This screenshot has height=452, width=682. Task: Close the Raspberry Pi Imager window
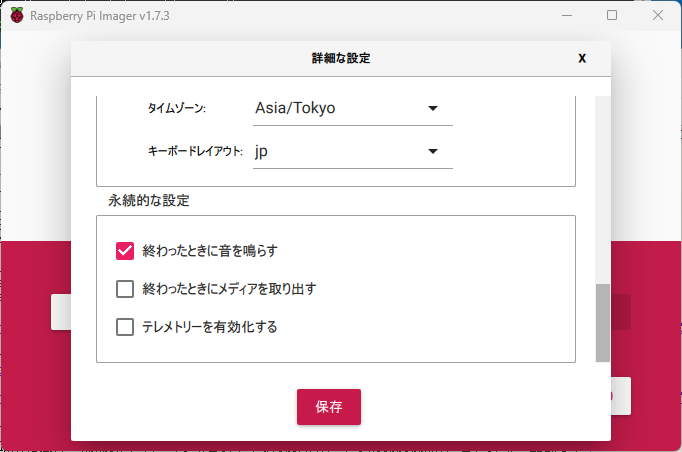(658, 16)
